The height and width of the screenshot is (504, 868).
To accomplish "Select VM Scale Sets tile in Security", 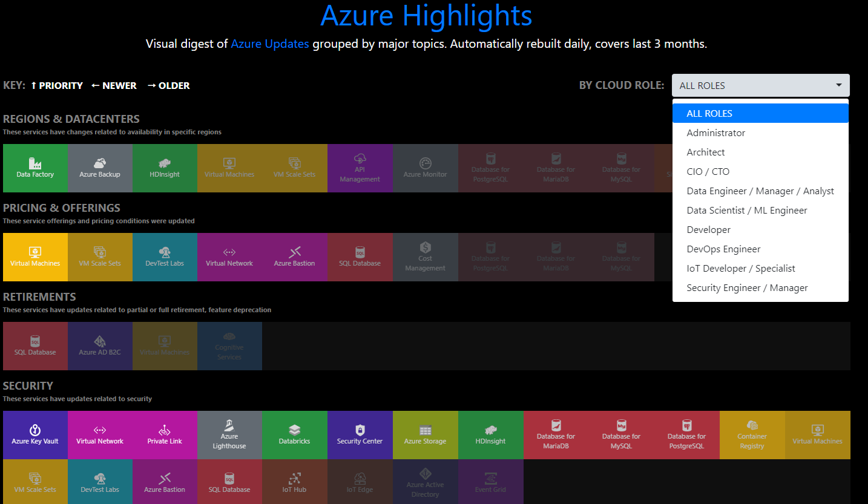I will coord(35,482).
